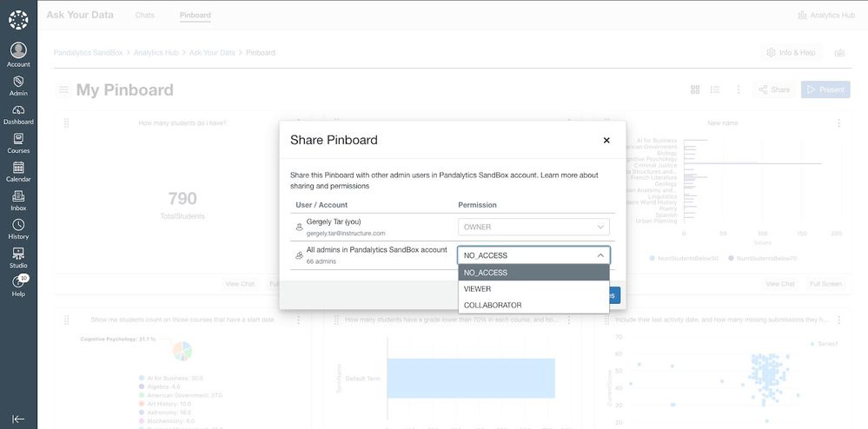Open Info & Help button
The height and width of the screenshot is (429, 868).
[x=791, y=53]
